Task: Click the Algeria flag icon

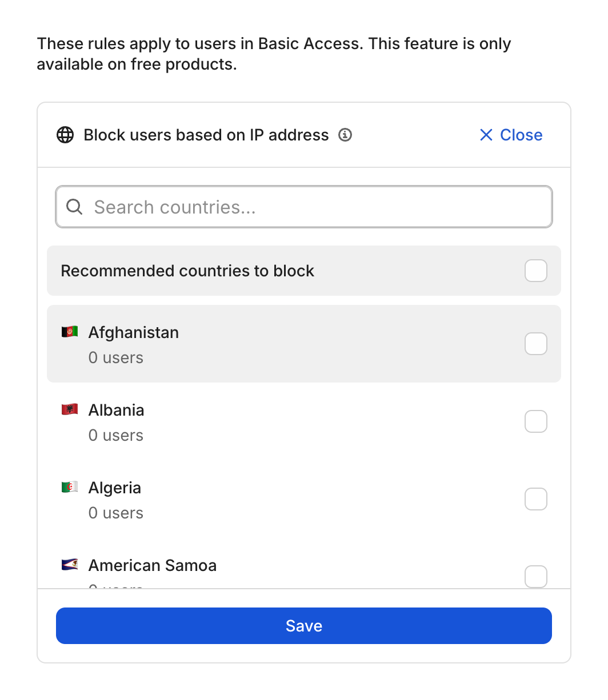Action: click(70, 487)
